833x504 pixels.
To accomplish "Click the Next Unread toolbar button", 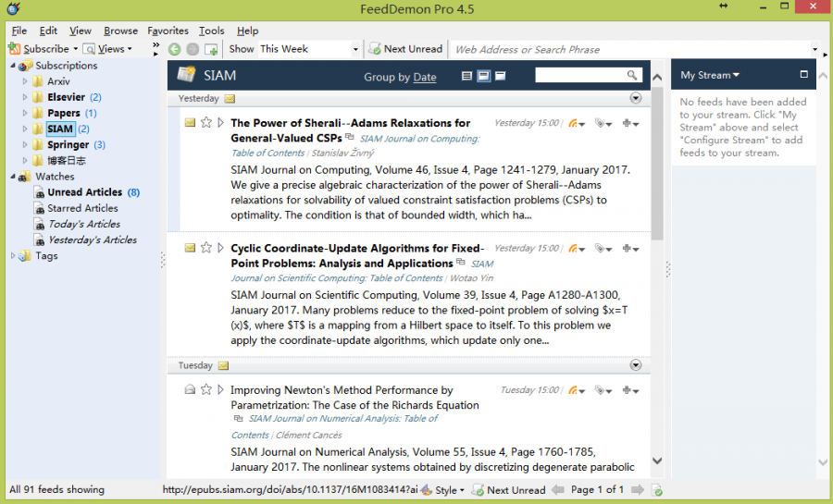I will coord(406,49).
